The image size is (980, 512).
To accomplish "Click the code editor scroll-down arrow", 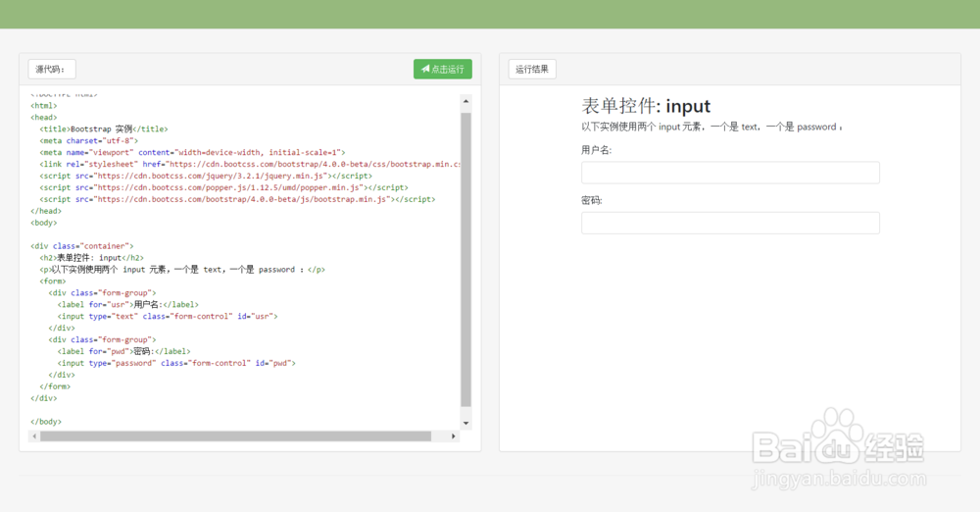I will pyautogui.click(x=465, y=423).
